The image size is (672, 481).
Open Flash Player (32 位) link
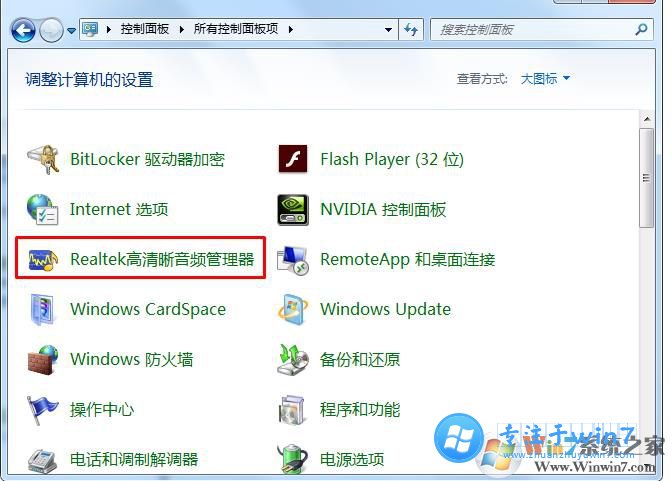[392, 159]
